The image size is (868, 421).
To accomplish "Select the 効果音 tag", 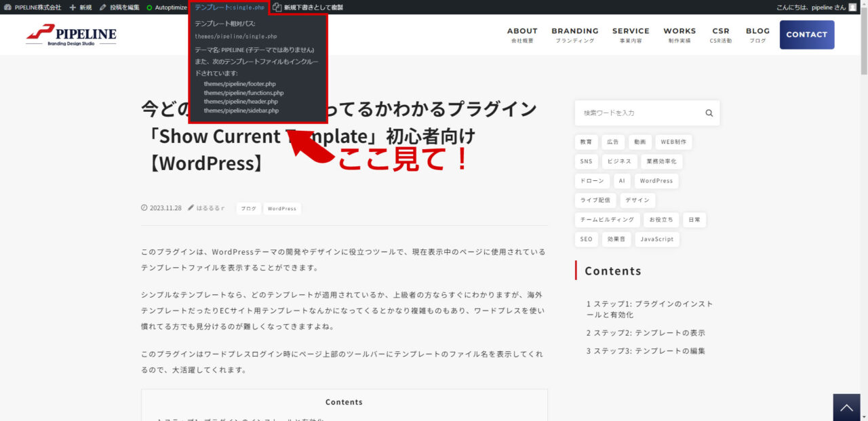I will (616, 239).
